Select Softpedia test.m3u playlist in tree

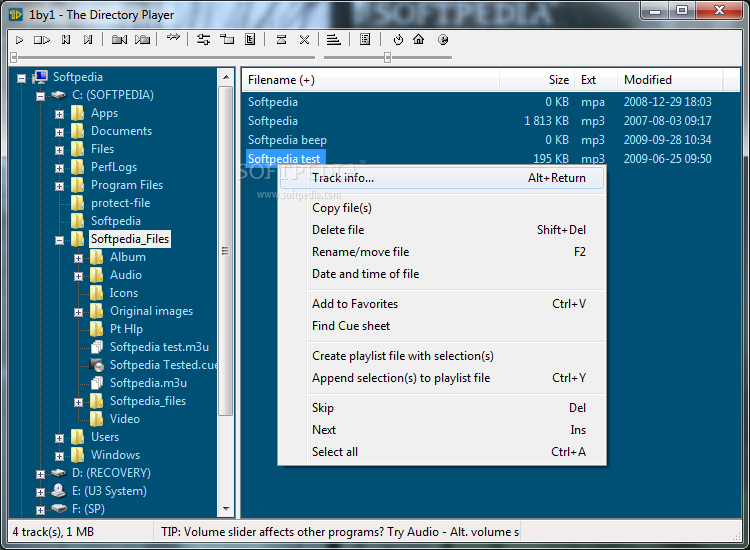pos(159,347)
